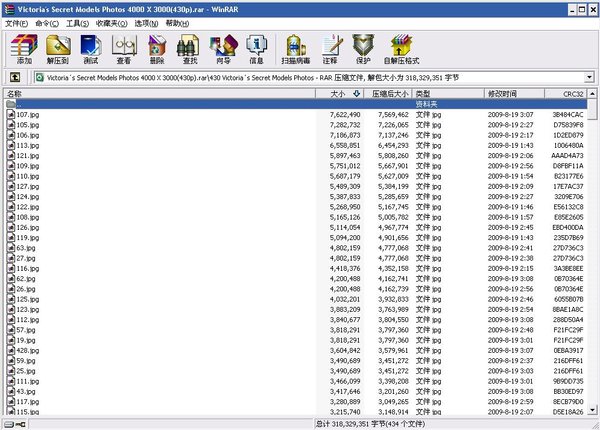Viewport: 600px width, 430px height.
Task: Open the 帮助(H) menu
Action: click(177, 23)
